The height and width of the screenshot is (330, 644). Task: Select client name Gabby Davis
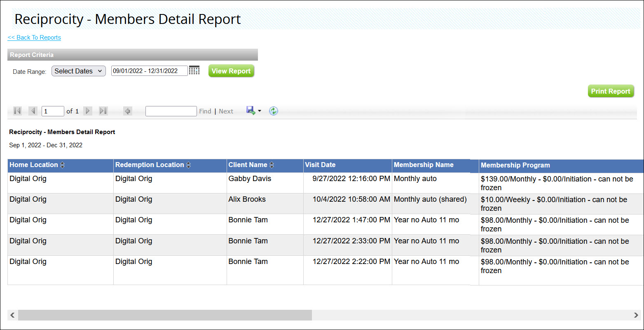[x=250, y=179]
